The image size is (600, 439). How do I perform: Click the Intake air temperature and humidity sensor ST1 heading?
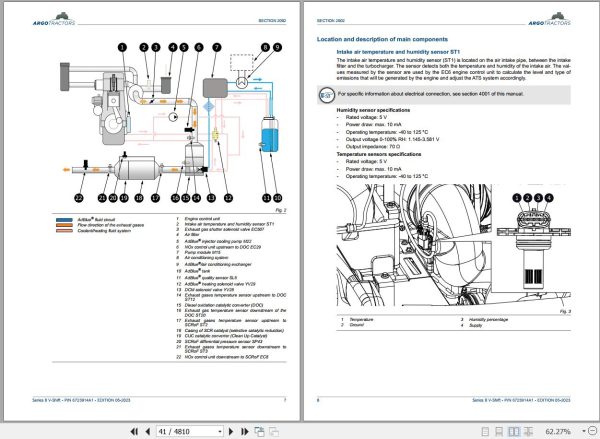(x=398, y=52)
